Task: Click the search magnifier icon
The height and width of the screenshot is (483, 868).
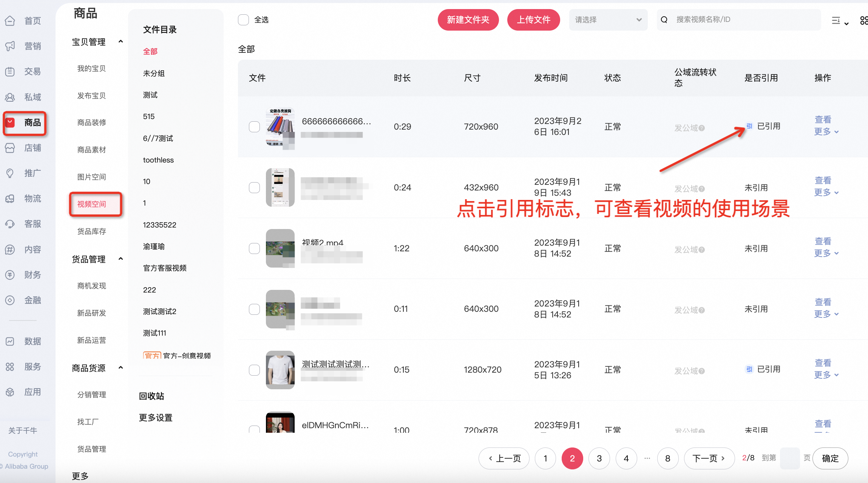Action: pos(664,20)
